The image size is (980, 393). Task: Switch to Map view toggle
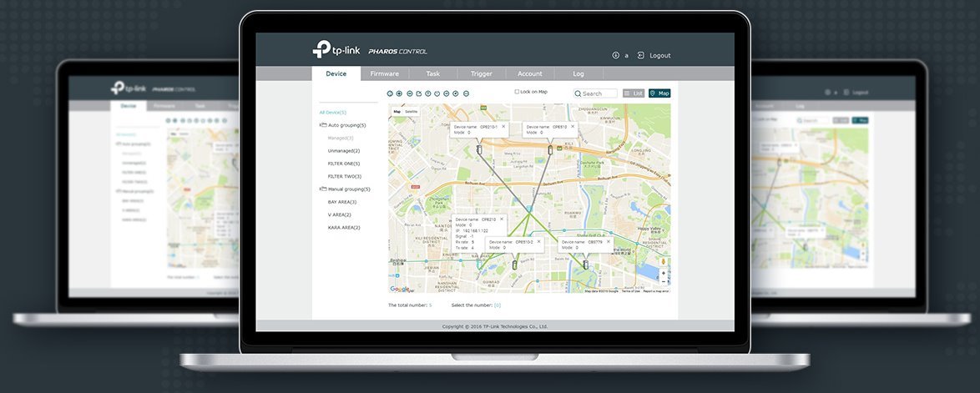(659, 93)
